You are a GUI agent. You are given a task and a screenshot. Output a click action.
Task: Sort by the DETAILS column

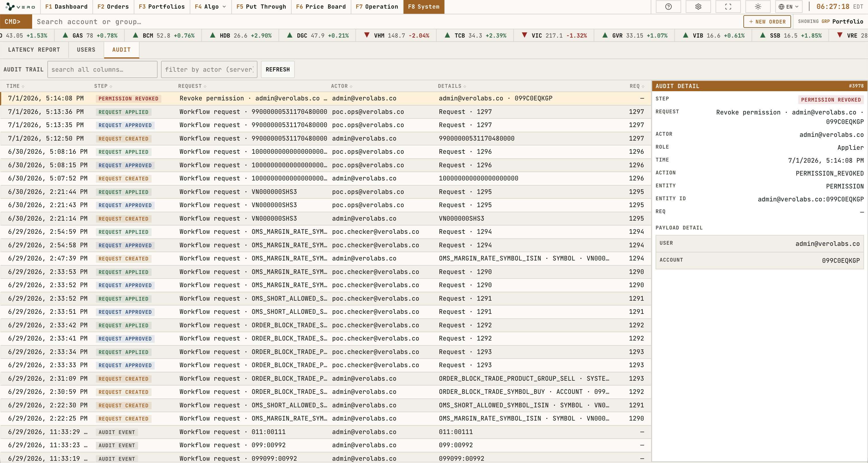pos(452,86)
